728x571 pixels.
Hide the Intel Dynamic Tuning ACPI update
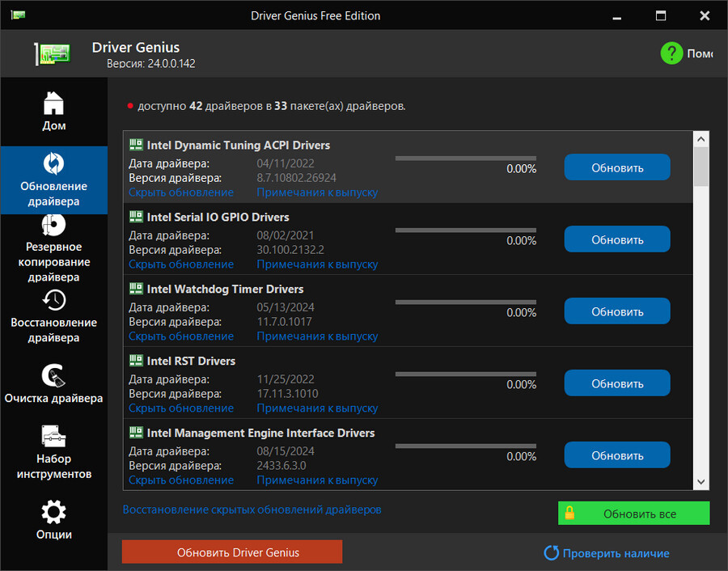point(181,192)
